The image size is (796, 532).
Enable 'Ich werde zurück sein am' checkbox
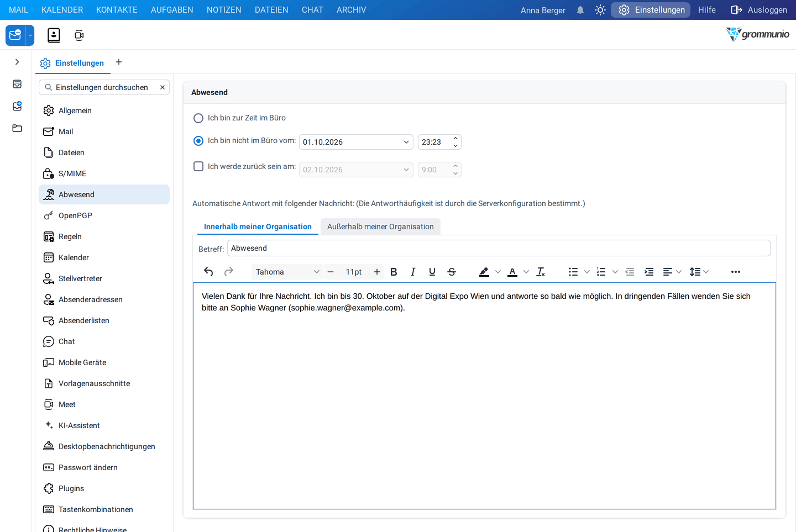click(198, 166)
